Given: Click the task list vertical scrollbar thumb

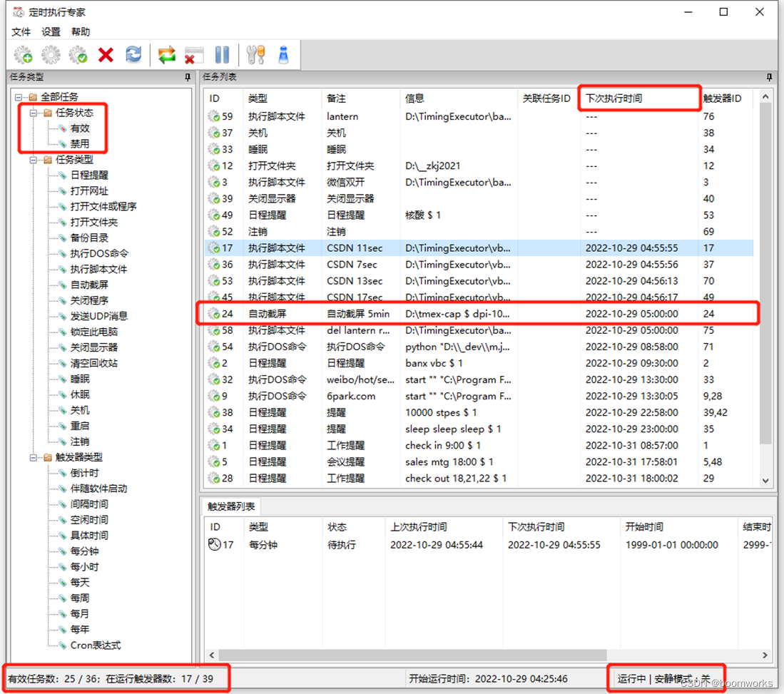Looking at the screenshot, I should 765,274.
